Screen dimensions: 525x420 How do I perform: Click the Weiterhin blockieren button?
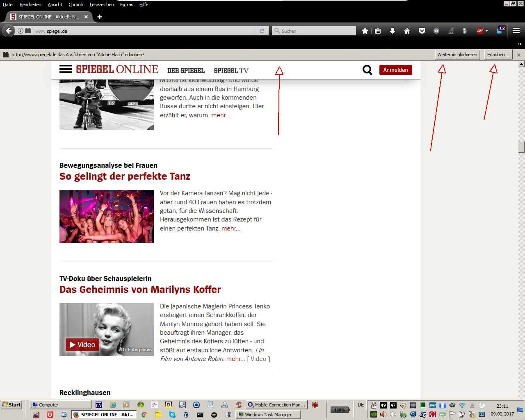pos(457,55)
